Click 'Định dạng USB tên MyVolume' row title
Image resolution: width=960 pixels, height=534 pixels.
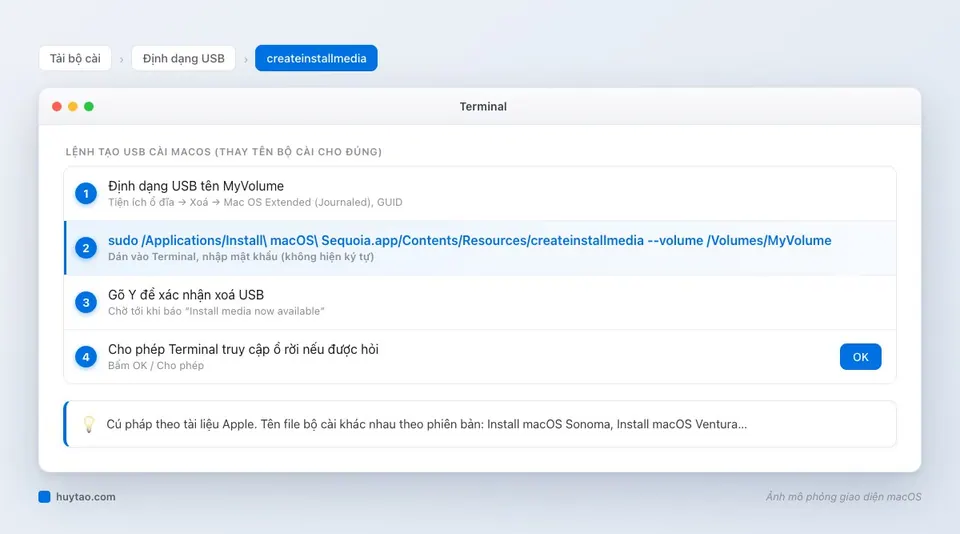[196, 186]
